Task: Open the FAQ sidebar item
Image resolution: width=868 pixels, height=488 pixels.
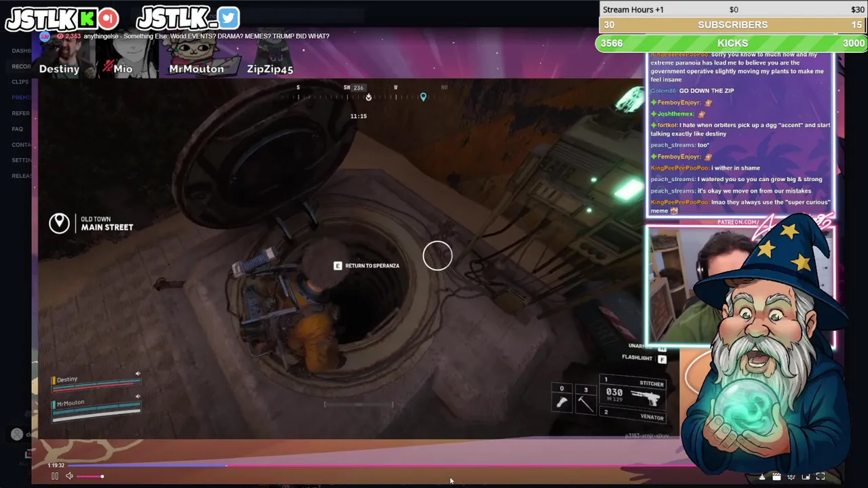Action: pos(17,129)
